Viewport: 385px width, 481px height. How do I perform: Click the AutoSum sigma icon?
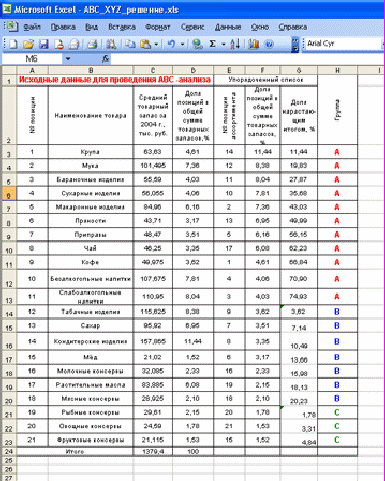coord(212,44)
